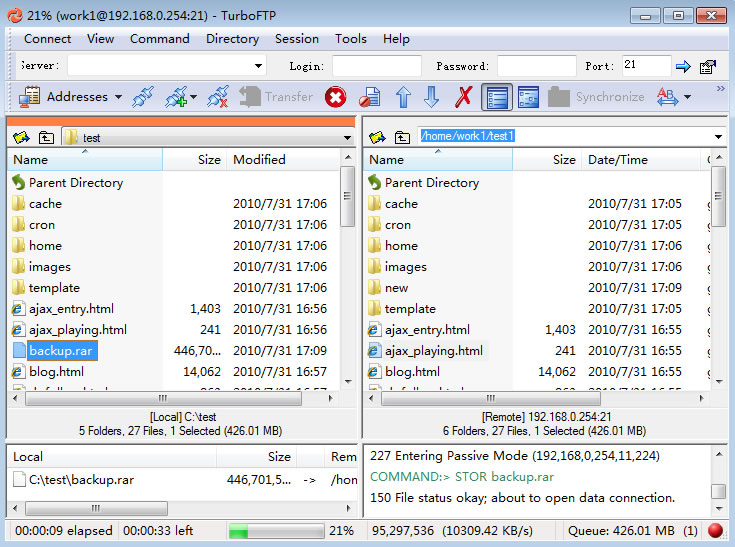This screenshot has height=547, width=735.
Task: Toggle the detailed list view button
Action: click(x=497, y=97)
